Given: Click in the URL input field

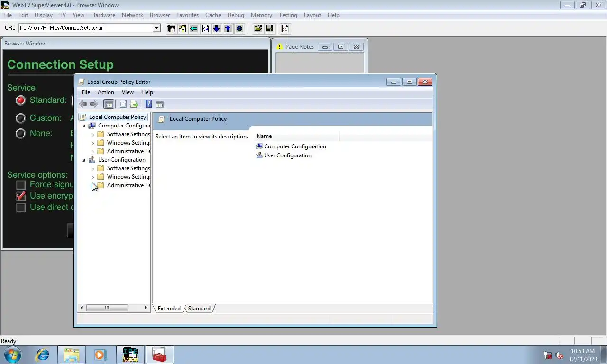Looking at the screenshot, I should [85, 28].
